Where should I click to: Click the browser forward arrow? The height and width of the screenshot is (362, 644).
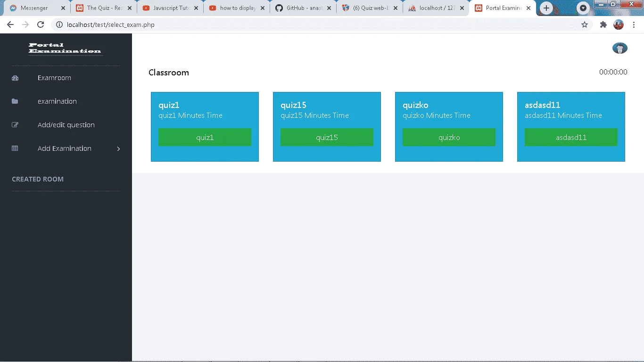pyautogui.click(x=25, y=25)
